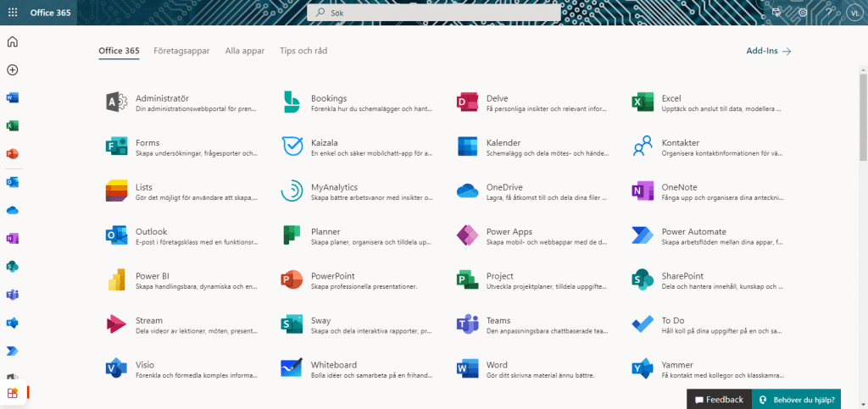This screenshot has height=409, width=868.
Task: Click the Feedback button
Action: [x=719, y=400]
